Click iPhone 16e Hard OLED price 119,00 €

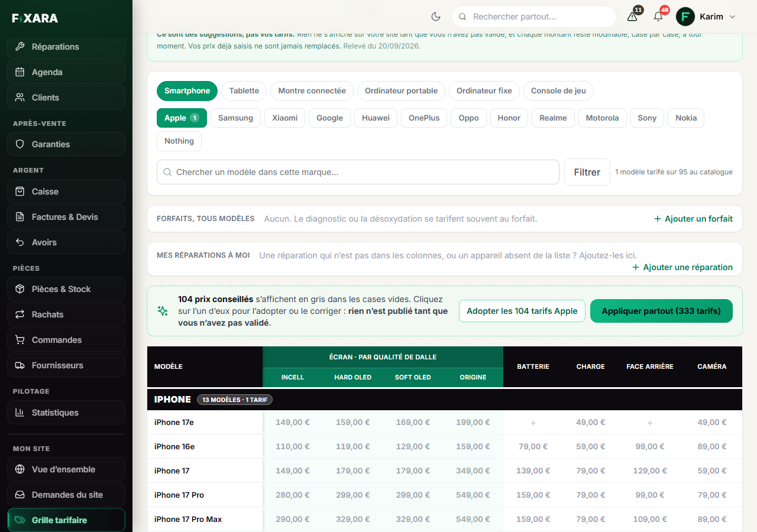coord(352,447)
